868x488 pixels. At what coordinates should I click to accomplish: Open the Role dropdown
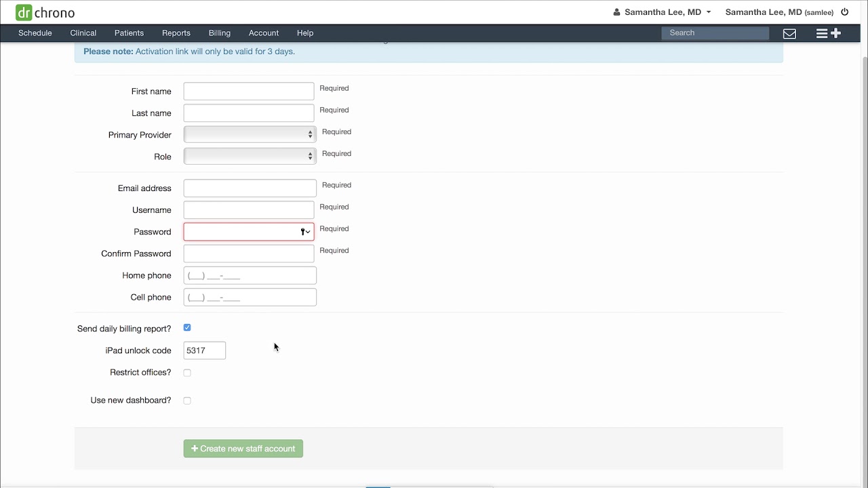pos(250,157)
